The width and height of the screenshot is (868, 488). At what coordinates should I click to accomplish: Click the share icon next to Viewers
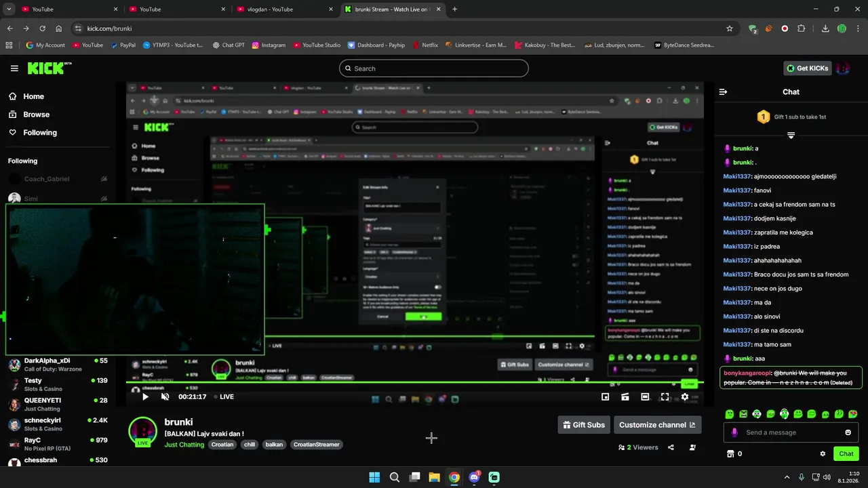point(671,447)
